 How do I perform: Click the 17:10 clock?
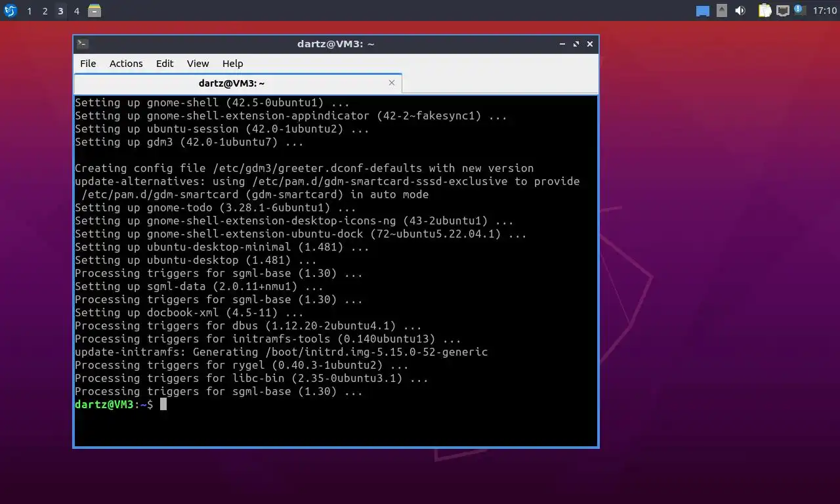pos(824,11)
